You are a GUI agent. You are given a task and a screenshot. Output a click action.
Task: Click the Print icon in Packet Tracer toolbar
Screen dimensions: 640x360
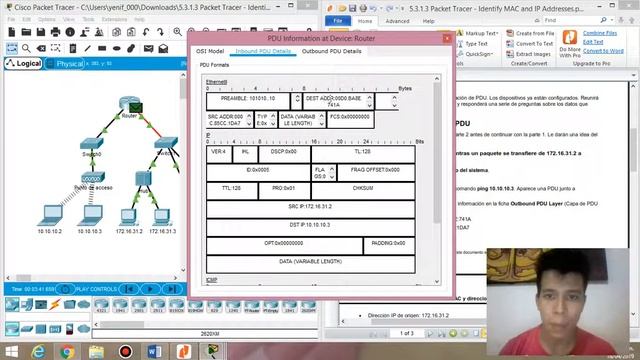pyautogui.click(x=55, y=32)
